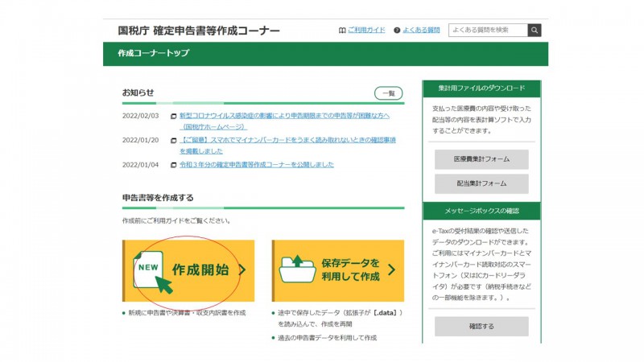The height and width of the screenshot is (362, 644).
Task: Click text 作成前にご利用ガイドをご覧ください。
Action: (x=176, y=220)
